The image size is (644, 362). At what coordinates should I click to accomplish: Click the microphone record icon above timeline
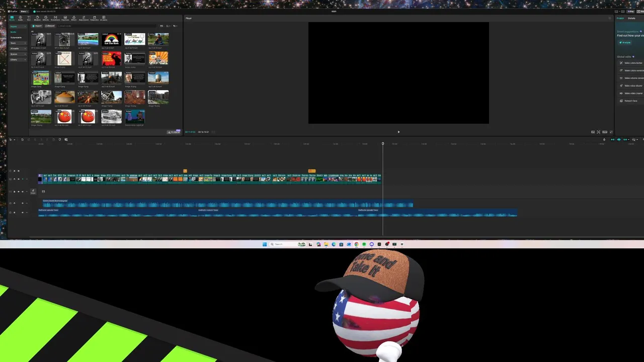pos(604,139)
